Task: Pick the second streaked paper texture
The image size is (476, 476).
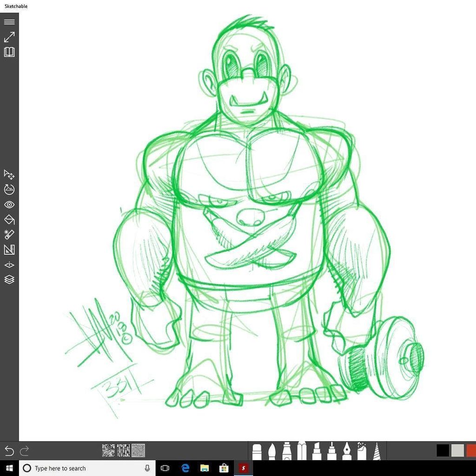Action: (123, 450)
